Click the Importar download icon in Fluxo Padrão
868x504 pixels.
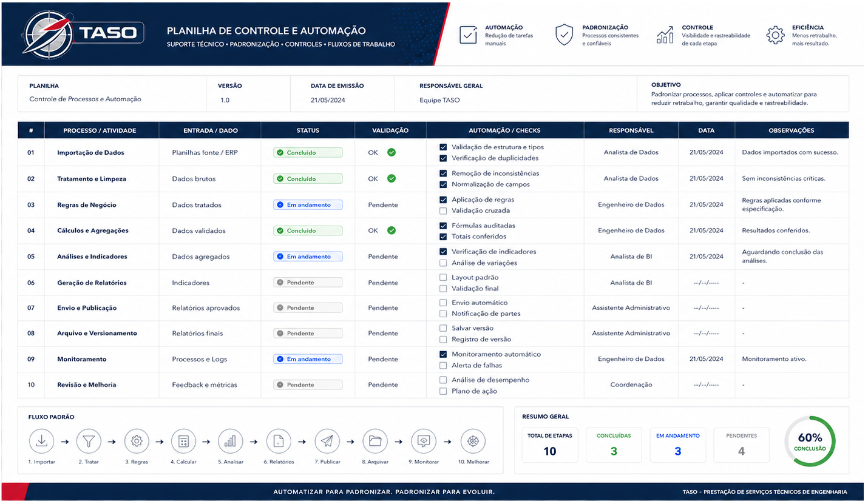pos(41,442)
